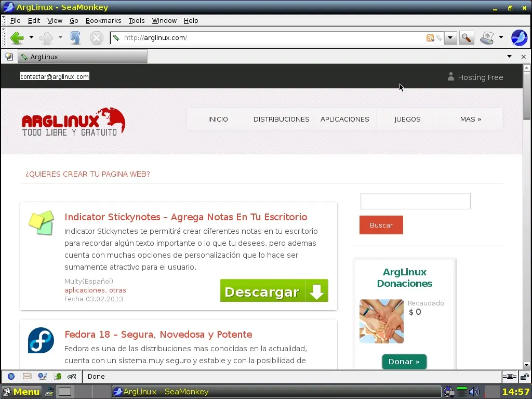The height and width of the screenshot is (399, 532).
Task: Click the SeaMonkey throbber logo
Action: point(519,37)
